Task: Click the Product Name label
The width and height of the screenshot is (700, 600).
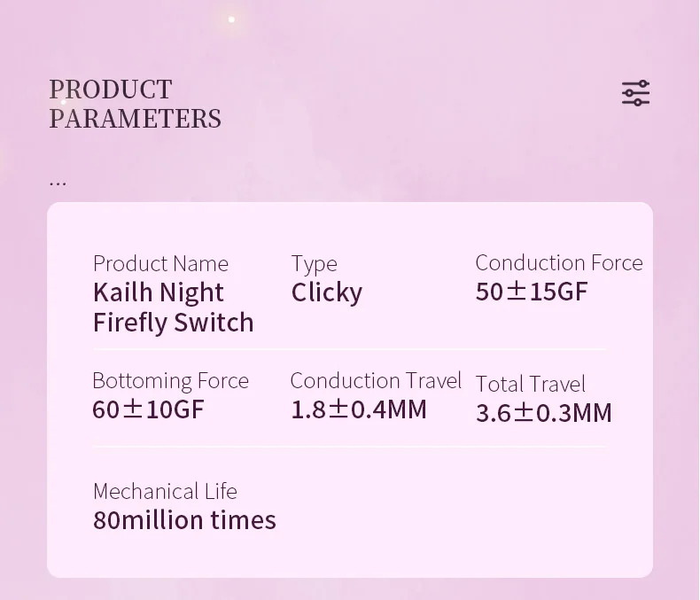Action: 160,263
